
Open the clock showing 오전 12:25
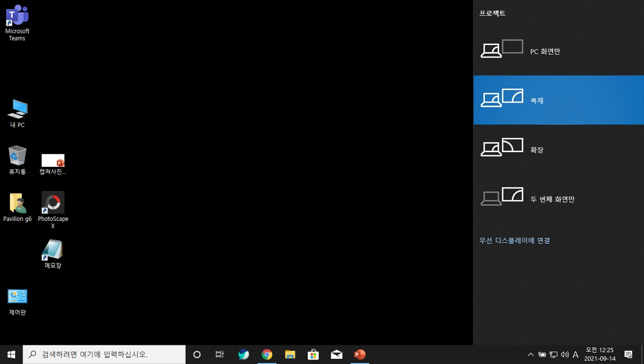[x=600, y=354]
